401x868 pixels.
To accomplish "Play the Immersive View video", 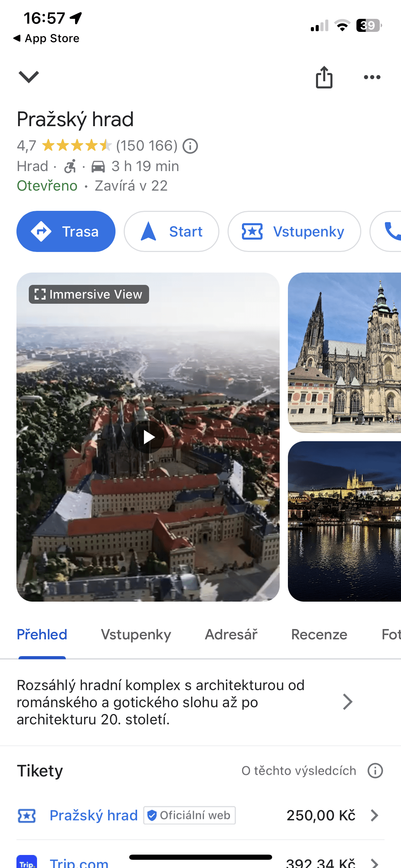I will point(148,437).
